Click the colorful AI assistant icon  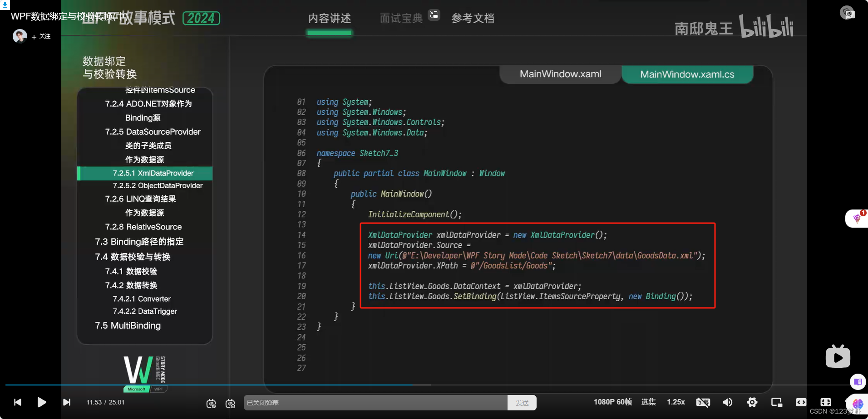(x=858, y=404)
